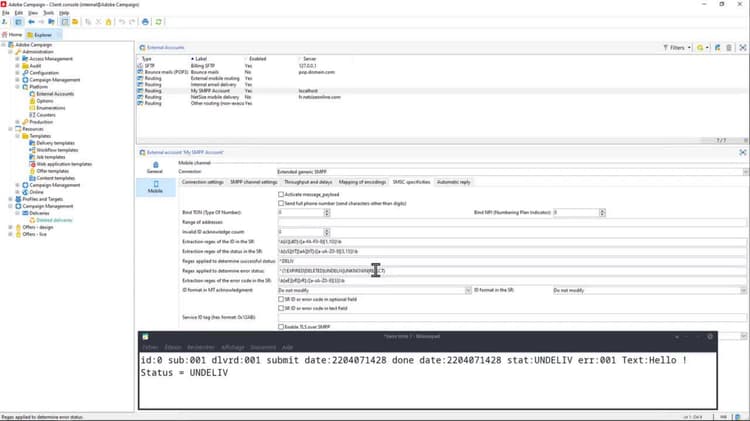Viewport: 750px width, 421px height.
Task: Select the Enumerations node in tree
Action: 51,108
